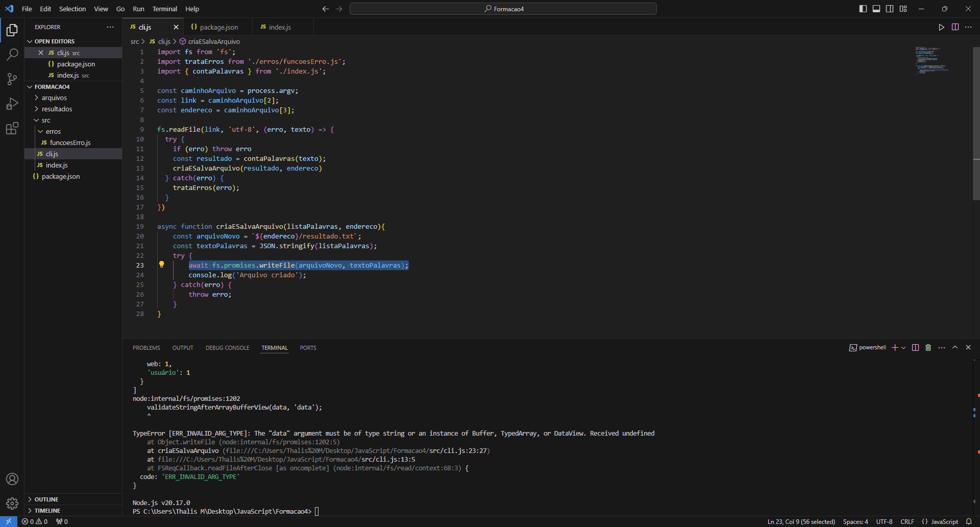Switch to the Ports panel tab

pos(308,348)
